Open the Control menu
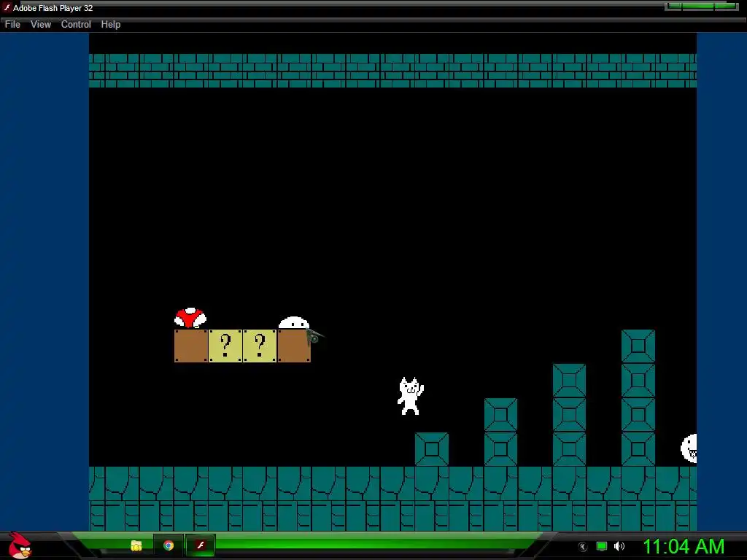Screen dimensions: 747x560 pos(76,24)
